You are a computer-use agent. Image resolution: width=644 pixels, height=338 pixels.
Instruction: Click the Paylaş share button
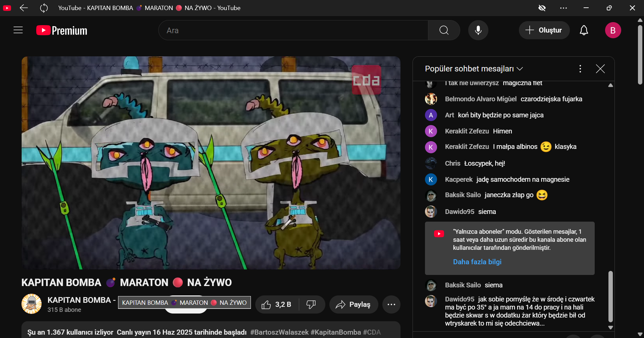click(354, 304)
